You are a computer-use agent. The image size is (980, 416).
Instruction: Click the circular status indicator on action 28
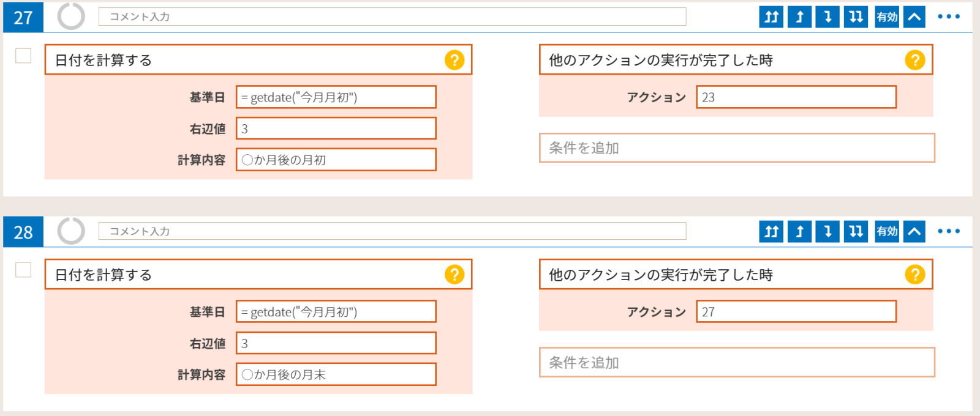tap(71, 231)
